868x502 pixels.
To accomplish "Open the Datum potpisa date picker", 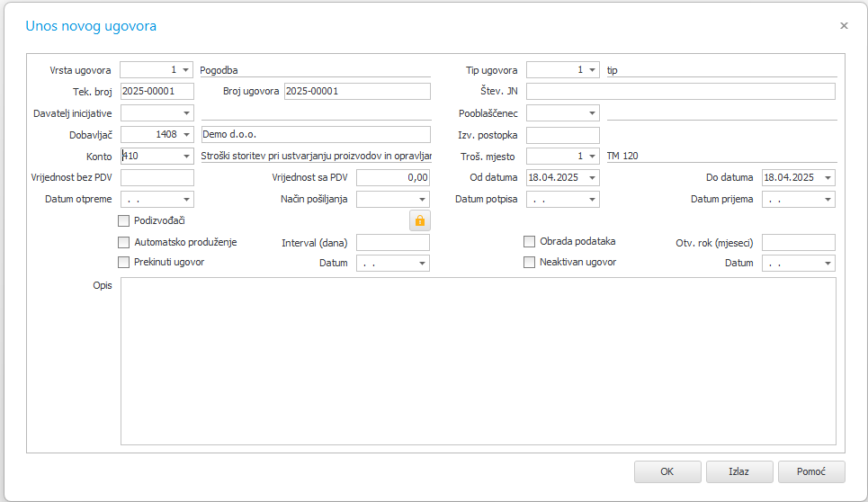I will pos(593,199).
